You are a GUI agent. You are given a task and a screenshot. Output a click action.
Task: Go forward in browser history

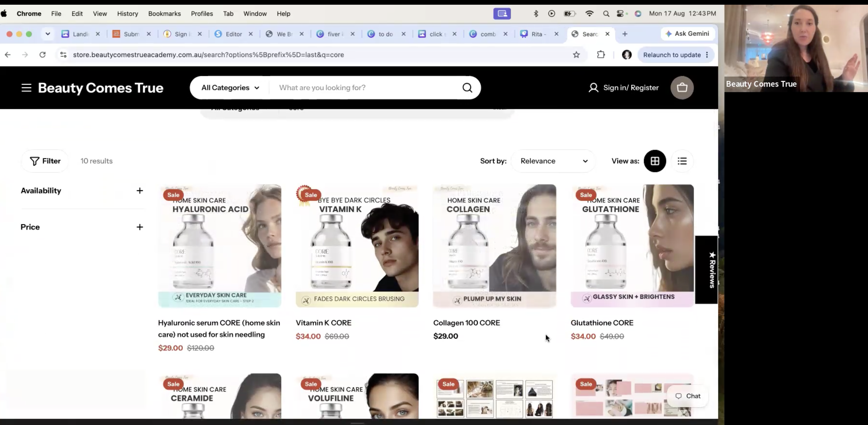tap(25, 55)
